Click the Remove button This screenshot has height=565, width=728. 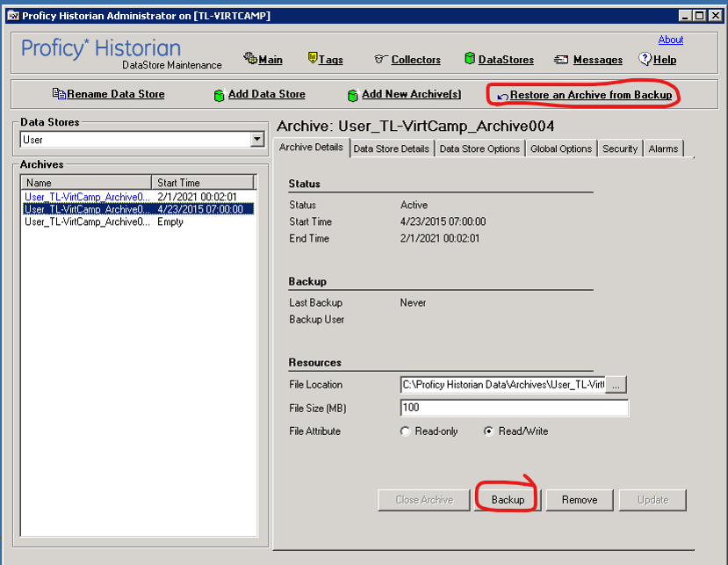(x=580, y=500)
